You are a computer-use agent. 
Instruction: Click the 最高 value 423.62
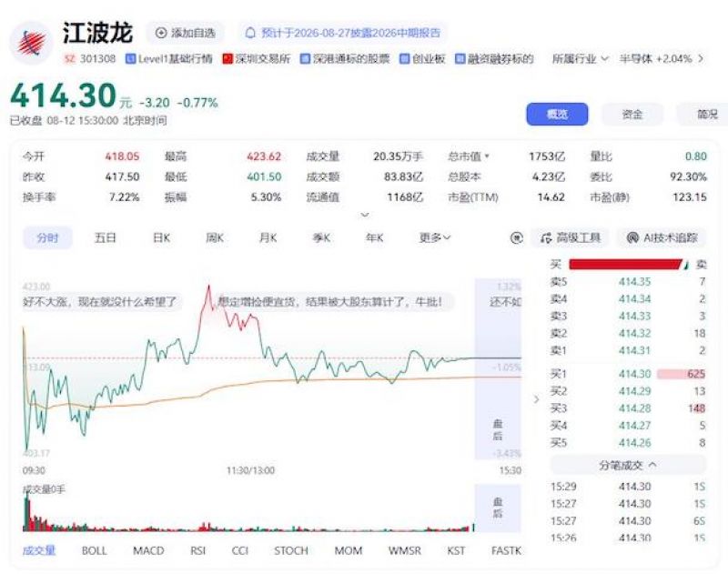point(264,156)
